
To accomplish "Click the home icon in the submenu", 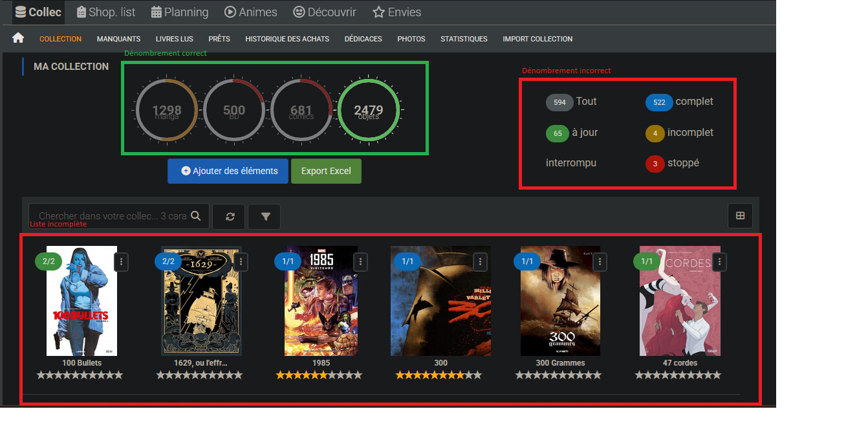I will click(18, 38).
